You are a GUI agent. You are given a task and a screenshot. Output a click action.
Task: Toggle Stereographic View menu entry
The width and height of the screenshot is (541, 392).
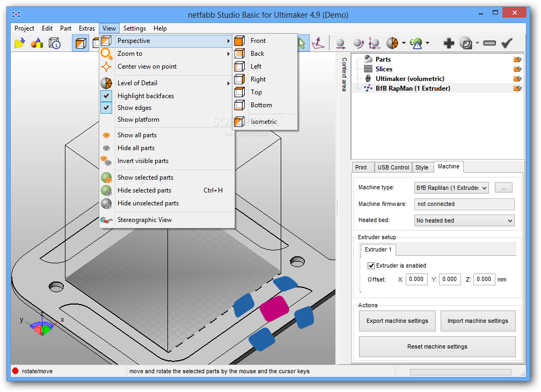166,220
